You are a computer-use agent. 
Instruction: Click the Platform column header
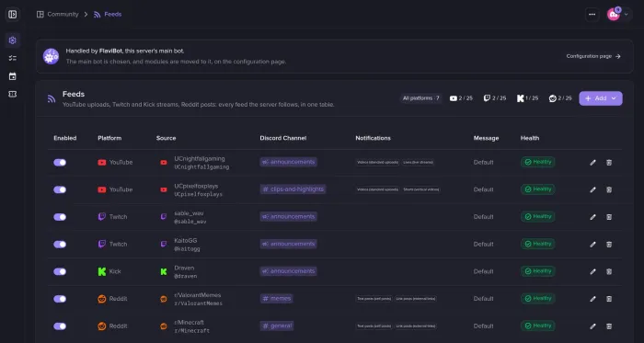point(109,138)
